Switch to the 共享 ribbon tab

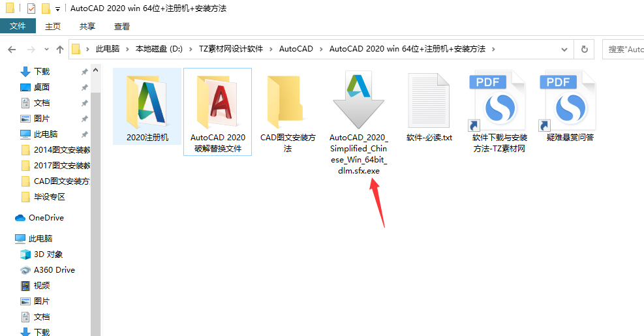click(x=87, y=26)
